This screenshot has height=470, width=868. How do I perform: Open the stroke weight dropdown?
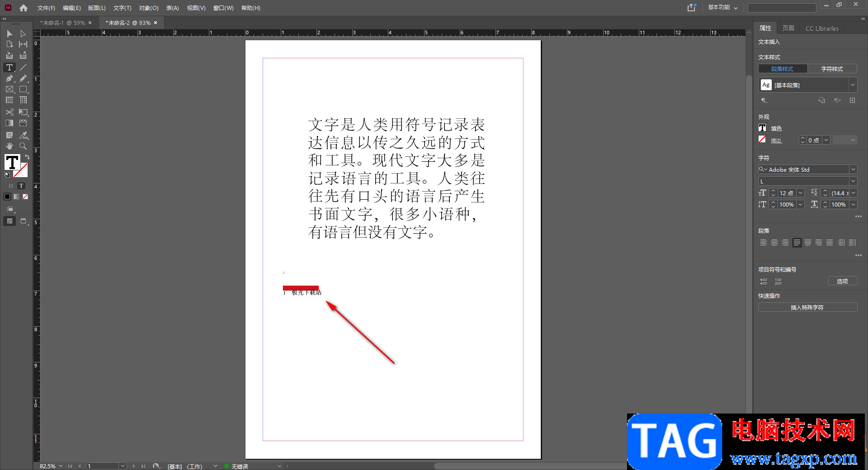pos(826,140)
